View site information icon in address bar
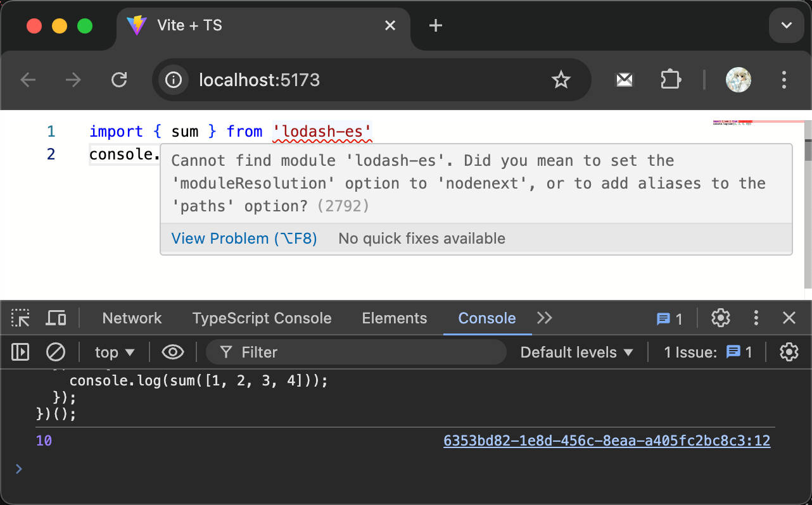Screen dimensions: 812x505 click(x=174, y=80)
